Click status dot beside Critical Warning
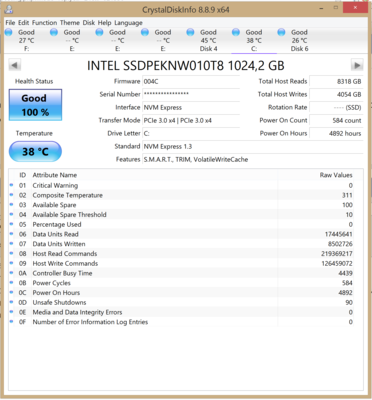Screen dimensions: 372x400 12,185
